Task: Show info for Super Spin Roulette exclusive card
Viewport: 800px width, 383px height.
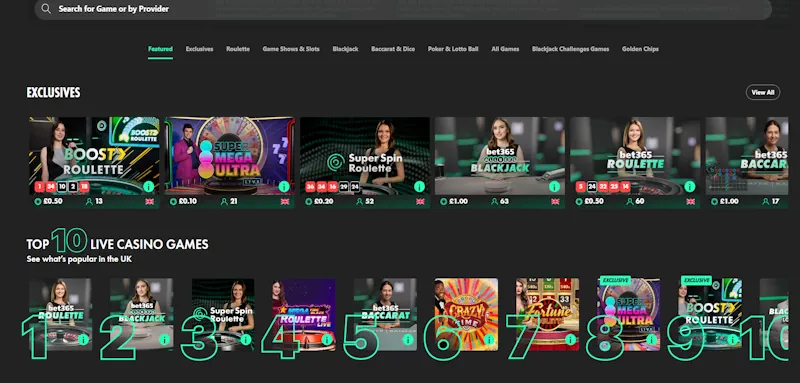Action: click(x=419, y=187)
